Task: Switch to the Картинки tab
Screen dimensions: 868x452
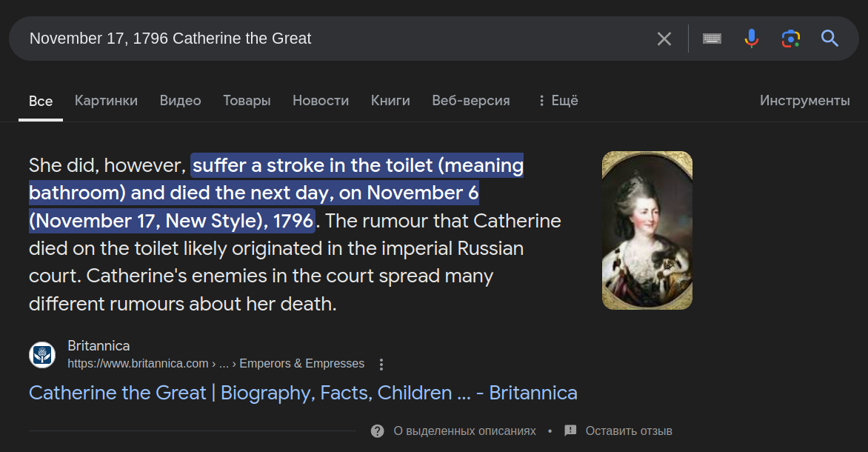Action: click(107, 100)
